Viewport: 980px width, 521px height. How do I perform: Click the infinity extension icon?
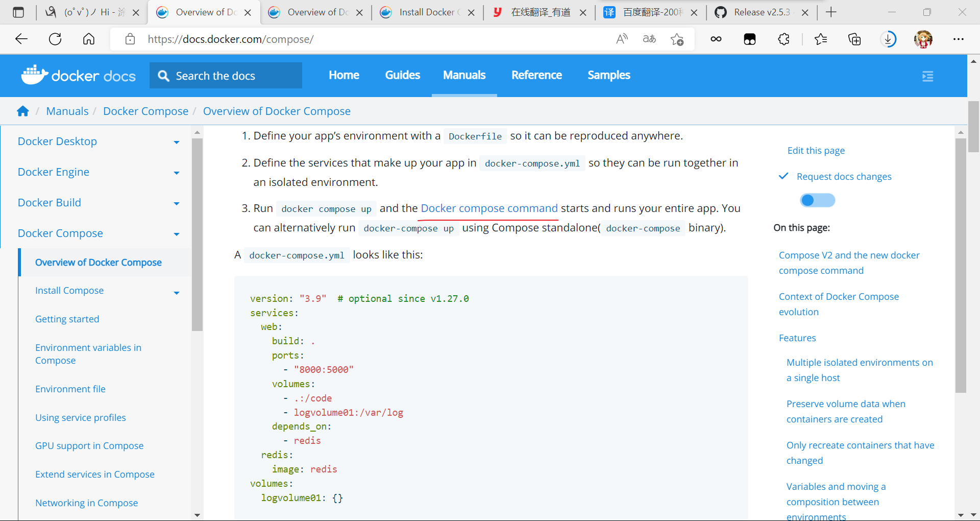[x=716, y=39]
